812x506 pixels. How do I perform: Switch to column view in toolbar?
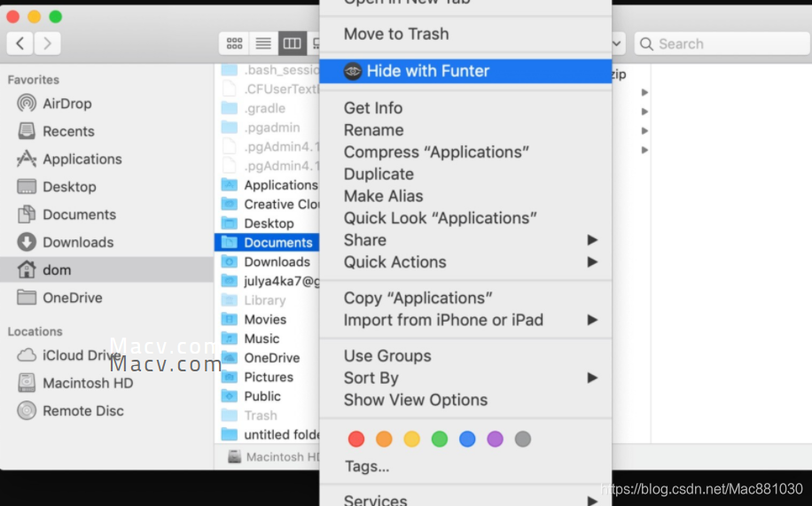pyautogui.click(x=292, y=43)
